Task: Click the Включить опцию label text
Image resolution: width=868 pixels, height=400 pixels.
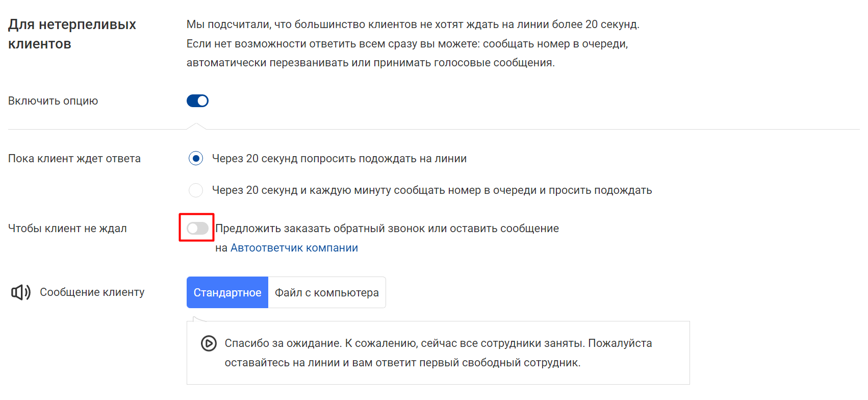Action: (x=53, y=101)
